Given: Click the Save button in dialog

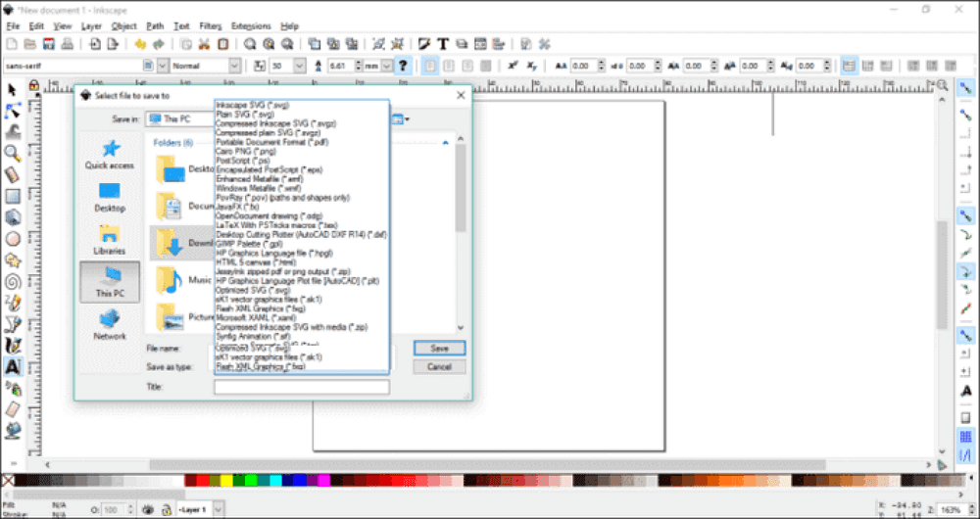Looking at the screenshot, I should pyautogui.click(x=439, y=348).
